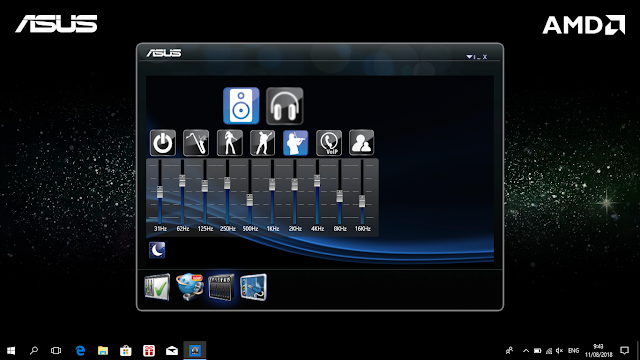Turn off the equalizer with power icon
The height and width of the screenshot is (360, 640).
coord(163,143)
